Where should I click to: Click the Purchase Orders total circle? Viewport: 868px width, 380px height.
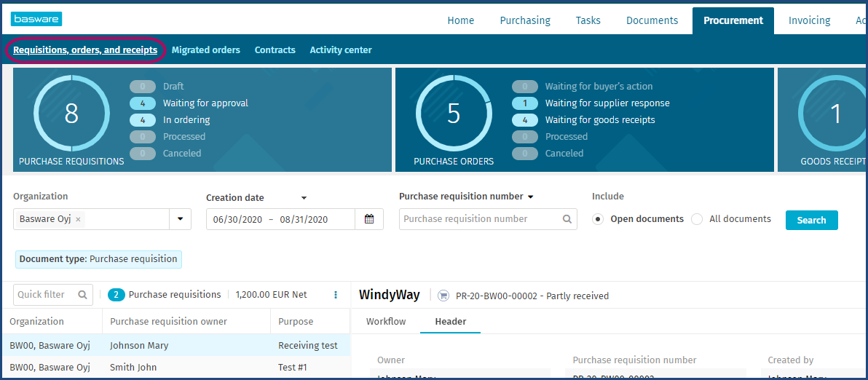[454, 112]
